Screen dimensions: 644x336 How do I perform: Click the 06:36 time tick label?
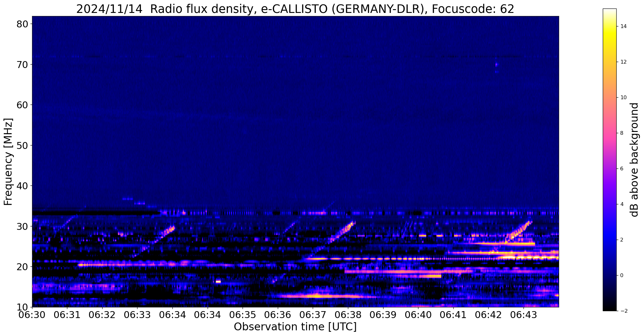pos(278,314)
